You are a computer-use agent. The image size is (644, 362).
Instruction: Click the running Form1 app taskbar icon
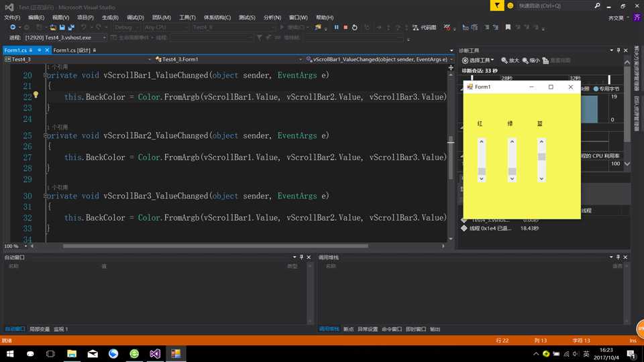coord(176,353)
